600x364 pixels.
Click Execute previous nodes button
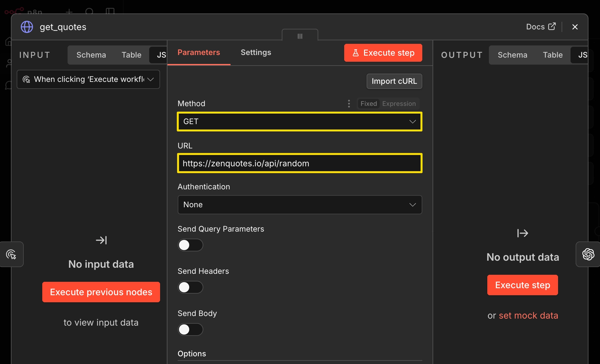[101, 292]
